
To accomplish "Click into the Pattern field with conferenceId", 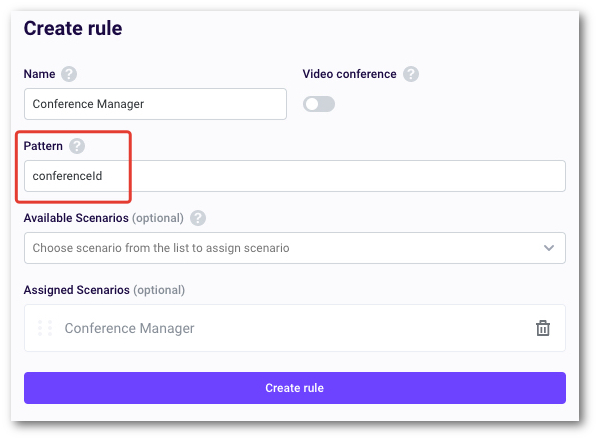I will (x=295, y=176).
